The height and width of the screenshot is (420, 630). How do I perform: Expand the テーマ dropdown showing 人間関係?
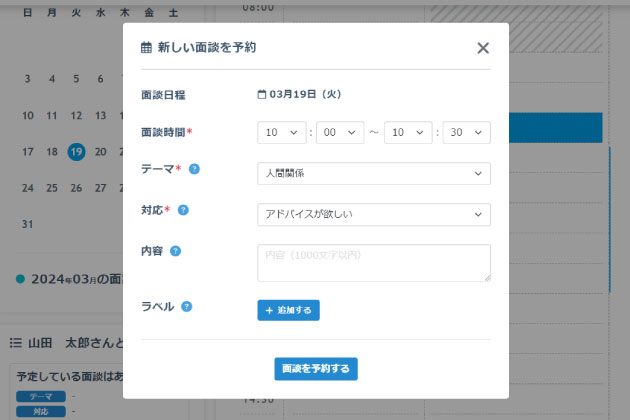pyautogui.click(x=374, y=173)
